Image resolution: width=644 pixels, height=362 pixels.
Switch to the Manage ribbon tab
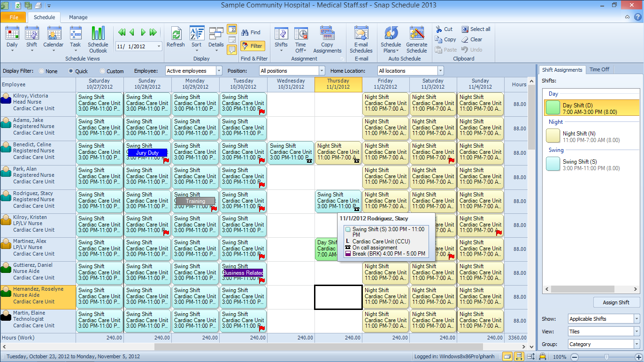[x=78, y=17]
